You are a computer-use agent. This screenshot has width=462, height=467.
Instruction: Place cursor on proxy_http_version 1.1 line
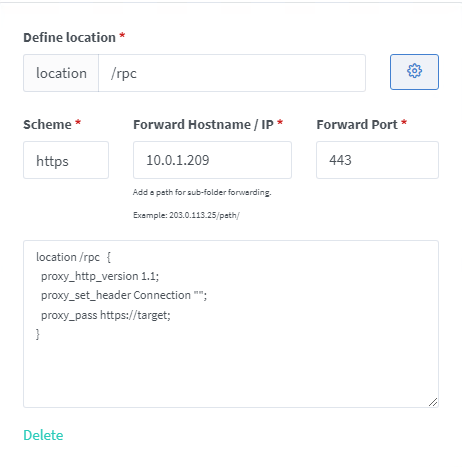pyautogui.click(x=100, y=276)
